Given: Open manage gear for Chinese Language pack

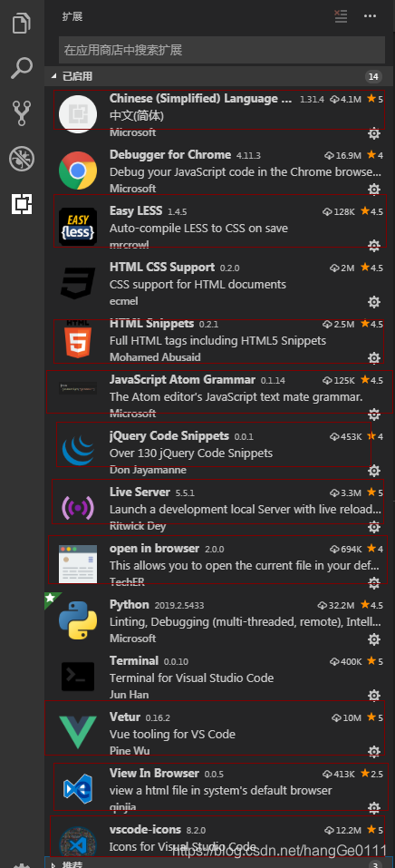Looking at the screenshot, I should [374, 132].
